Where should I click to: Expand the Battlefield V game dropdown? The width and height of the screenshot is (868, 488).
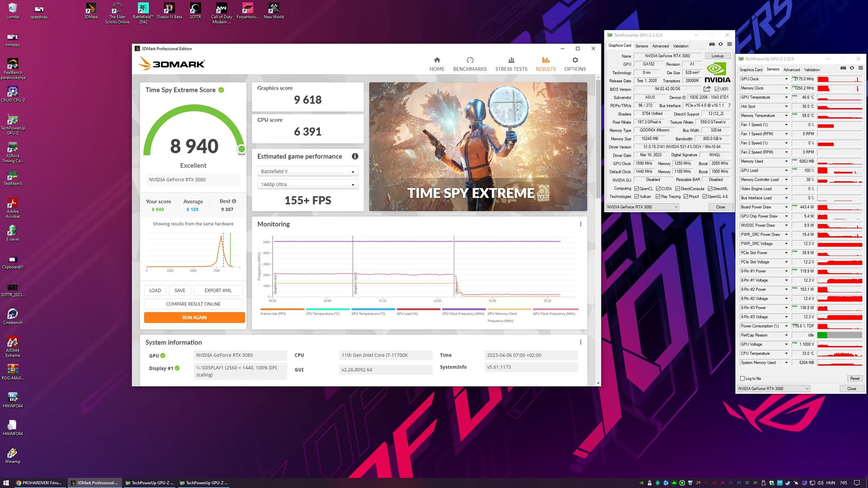point(308,171)
